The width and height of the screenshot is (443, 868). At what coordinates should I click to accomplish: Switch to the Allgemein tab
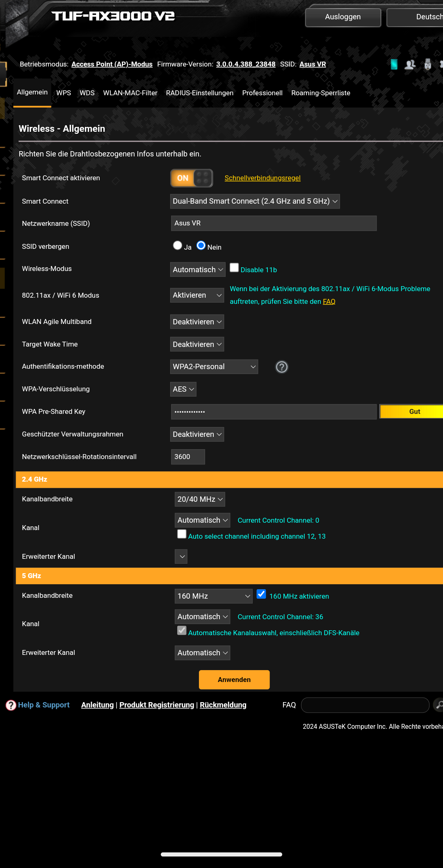click(x=32, y=92)
